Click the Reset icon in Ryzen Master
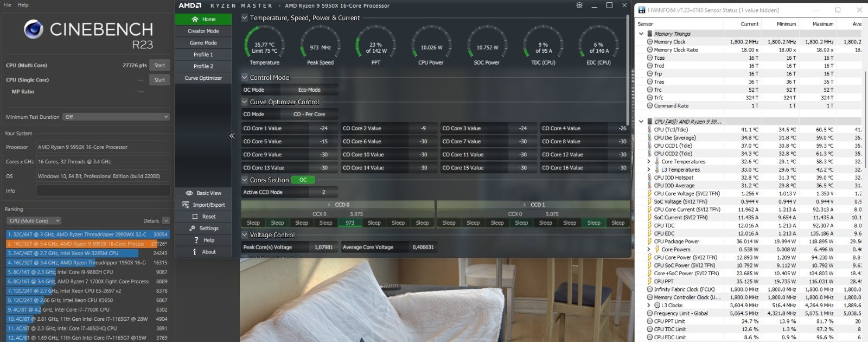The width and height of the screenshot is (868, 342). click(x=195, y=217)
